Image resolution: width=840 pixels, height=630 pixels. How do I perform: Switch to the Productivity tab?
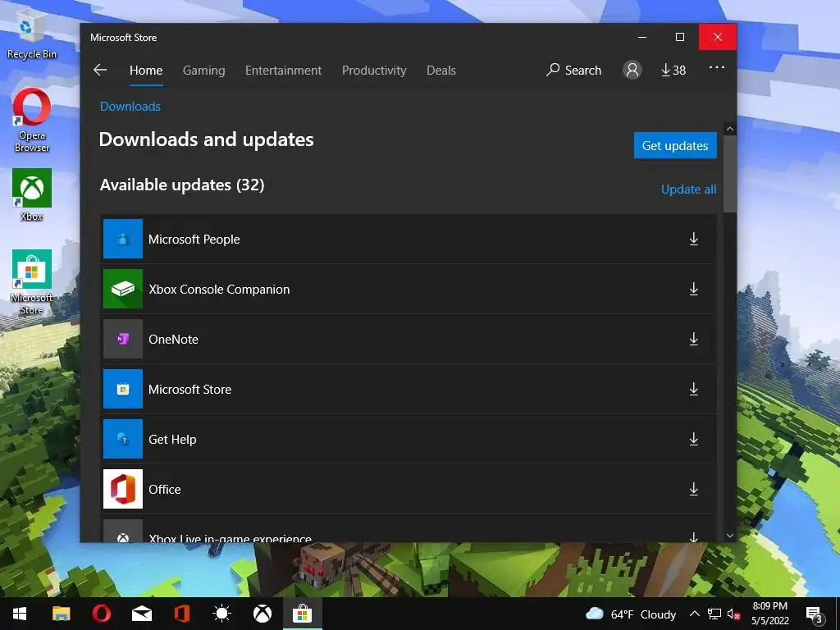pyautogui.click(x=374, y=71)
